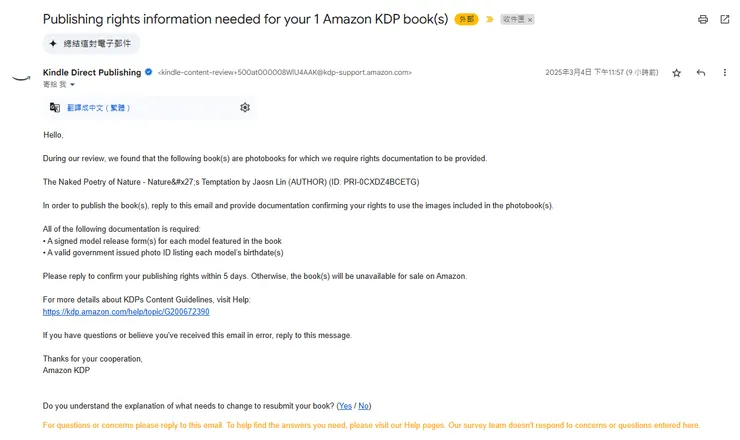Expand recipient details arrow beside 寄給 我
This screenshot has height=440, width=740.
(x=72, y=85)
